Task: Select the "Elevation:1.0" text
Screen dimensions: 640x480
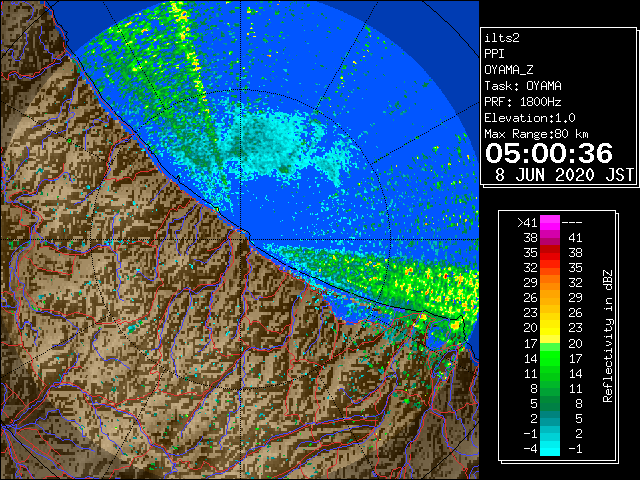Action: click(x=530, y=118)
